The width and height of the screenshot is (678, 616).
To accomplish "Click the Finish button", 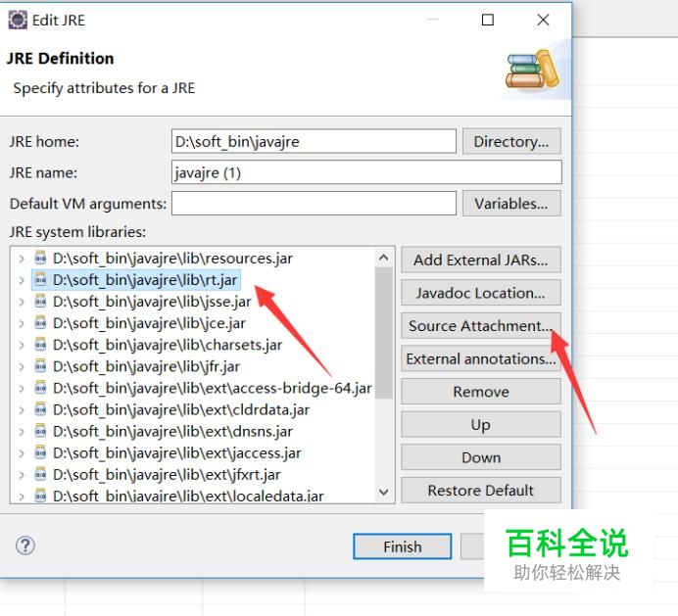I will point(402,546).
